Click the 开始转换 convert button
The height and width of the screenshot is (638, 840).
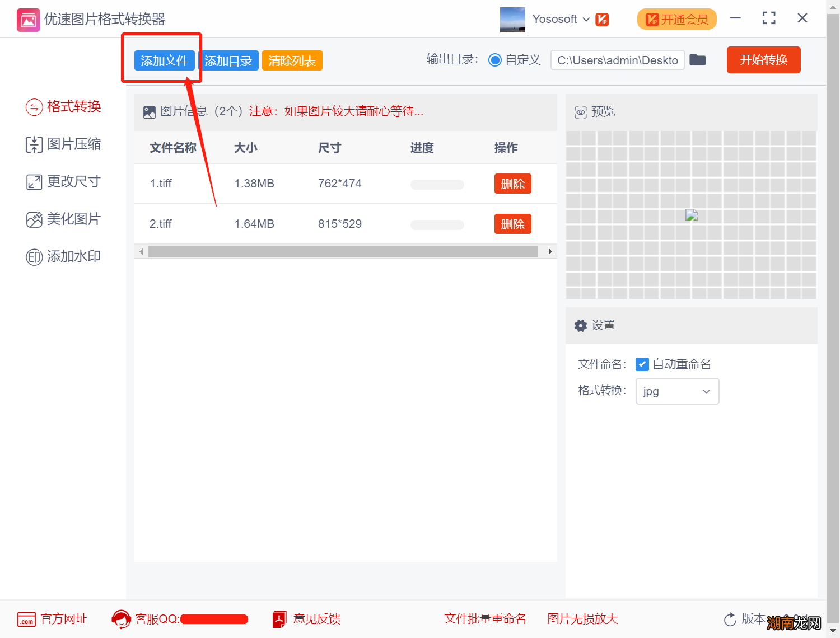pyautogui.click(x=763, y=60)
